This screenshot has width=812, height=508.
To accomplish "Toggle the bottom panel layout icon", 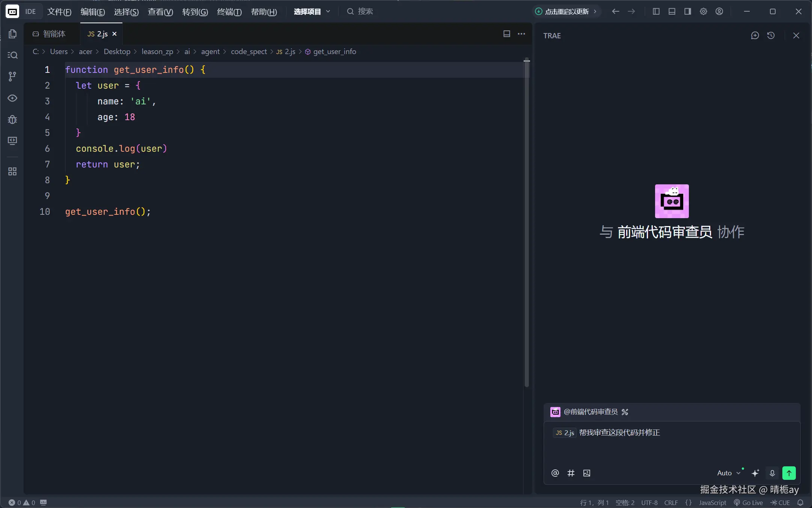I will click(672, 11).
